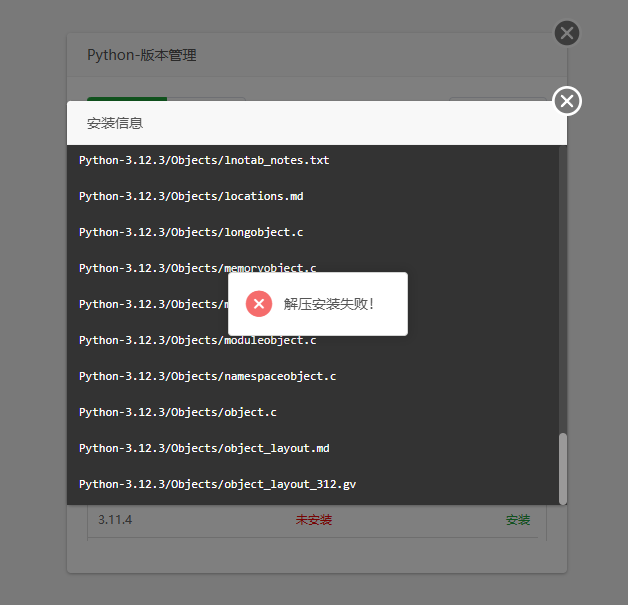Click log line memoryobject.c

(x=197, y=267)
